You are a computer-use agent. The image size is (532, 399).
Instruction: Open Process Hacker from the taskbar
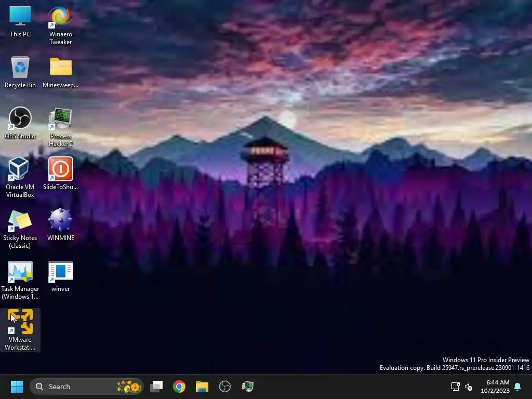(x=248, y=387)
